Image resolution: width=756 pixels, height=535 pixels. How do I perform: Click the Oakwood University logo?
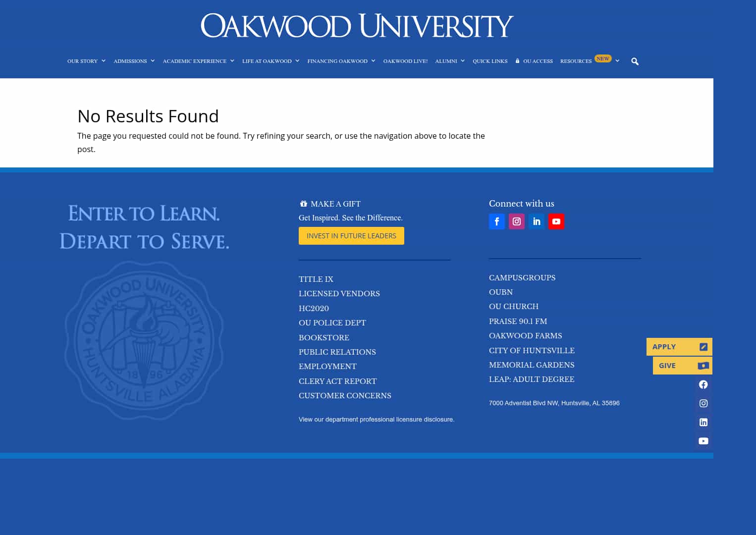pyautogui.click(x=357, y=26)
